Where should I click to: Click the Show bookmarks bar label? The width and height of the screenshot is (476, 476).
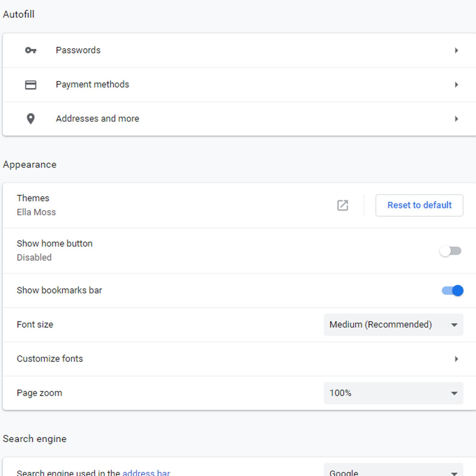click(x=59, y=290)
